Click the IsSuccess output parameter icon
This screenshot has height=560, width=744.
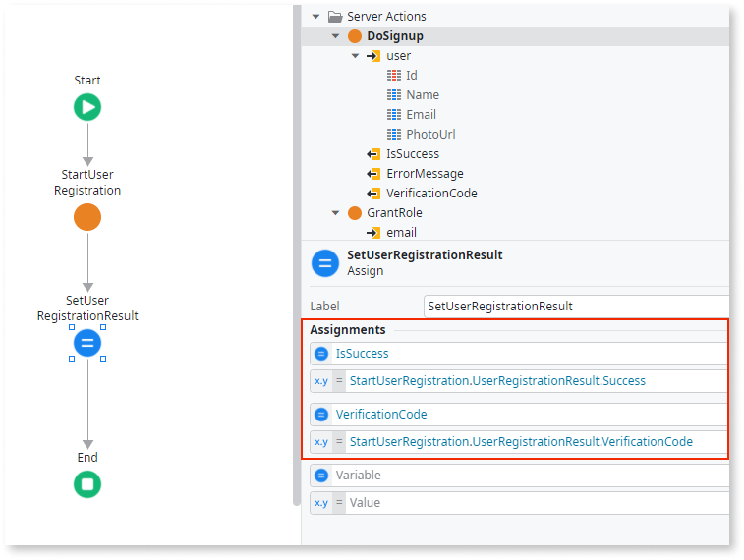point(373,154)
